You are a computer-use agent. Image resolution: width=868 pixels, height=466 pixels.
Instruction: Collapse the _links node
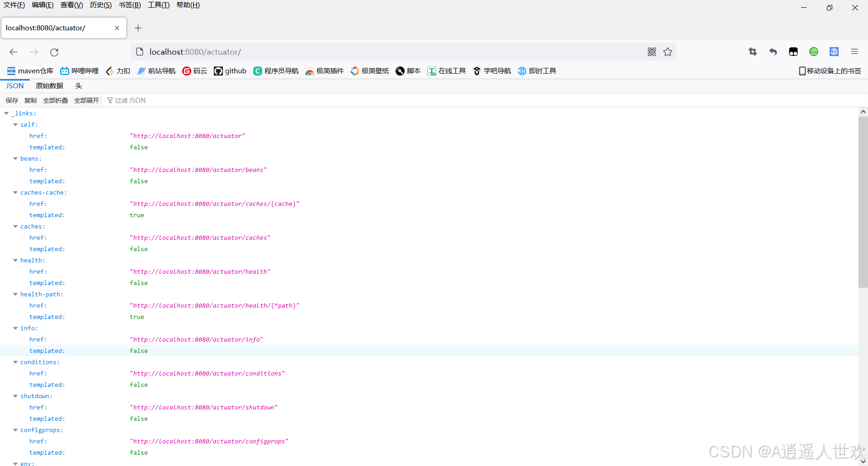point(6,113)
